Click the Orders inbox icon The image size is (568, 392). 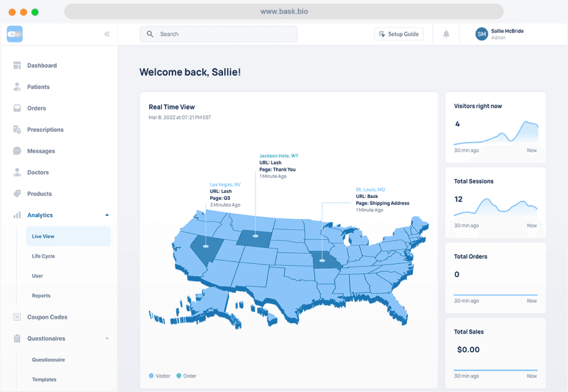(17, 108)
